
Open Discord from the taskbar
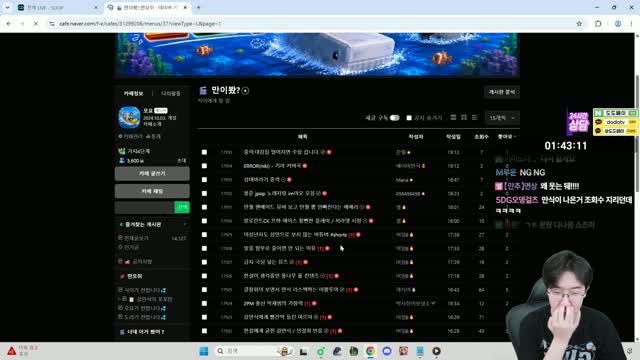coord(387,351)
